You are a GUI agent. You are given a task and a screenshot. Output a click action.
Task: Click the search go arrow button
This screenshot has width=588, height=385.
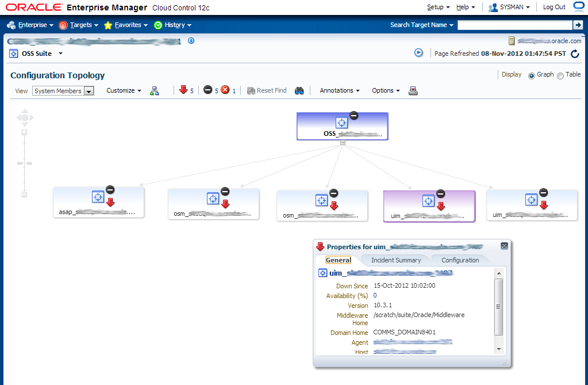578,25
